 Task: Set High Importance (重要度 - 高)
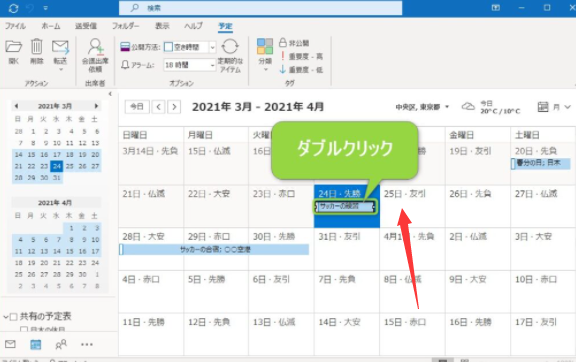tap(302, 56)
